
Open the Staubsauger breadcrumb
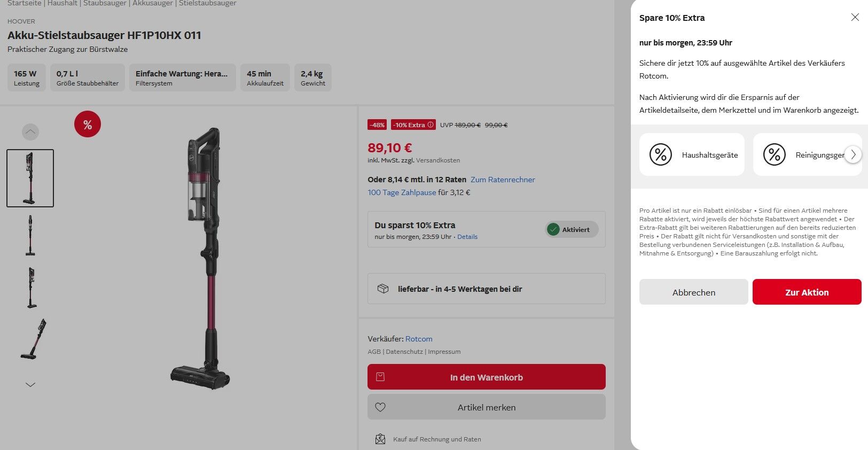click(x=105, y=3)
